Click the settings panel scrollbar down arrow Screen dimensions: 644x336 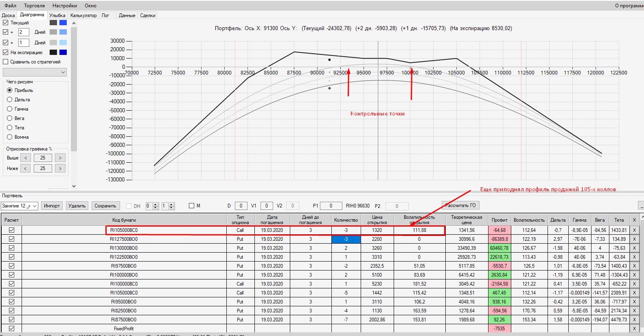(x=74, y=186)
